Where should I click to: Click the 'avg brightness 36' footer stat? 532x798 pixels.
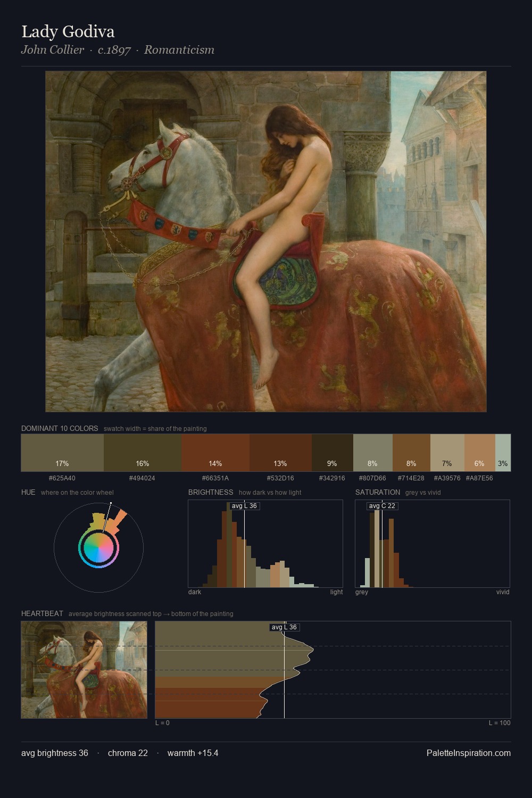pos(55,753)
